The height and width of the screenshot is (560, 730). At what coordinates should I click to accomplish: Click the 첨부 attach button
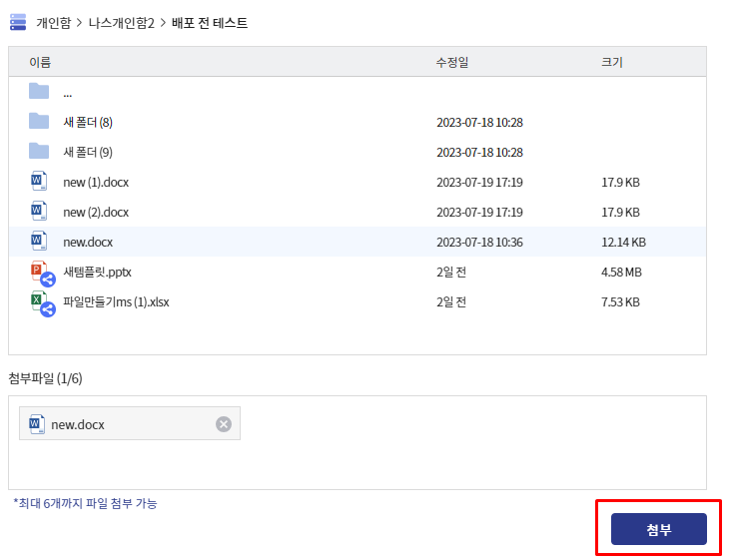coord(658,529)
